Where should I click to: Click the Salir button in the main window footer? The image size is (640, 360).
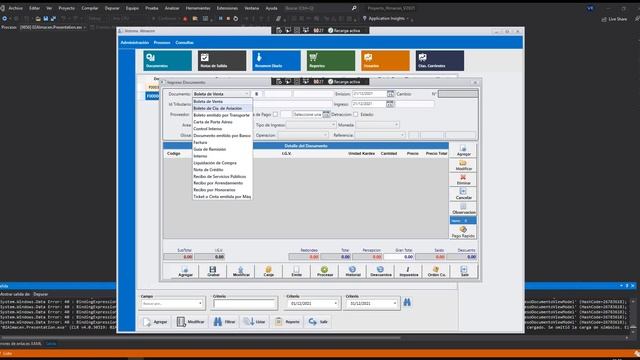[x=318, y=322]
